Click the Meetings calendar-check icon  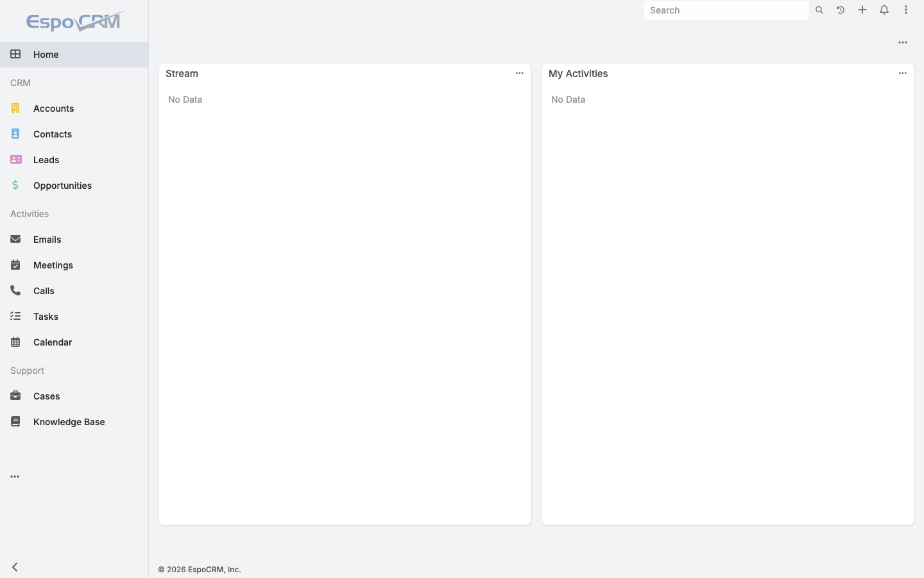15,265
